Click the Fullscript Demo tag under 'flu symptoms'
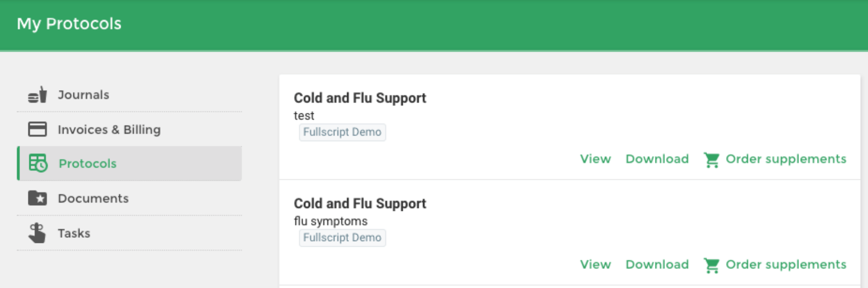The height and width of the screenshot is (288, 868). [x=343, y=237]
